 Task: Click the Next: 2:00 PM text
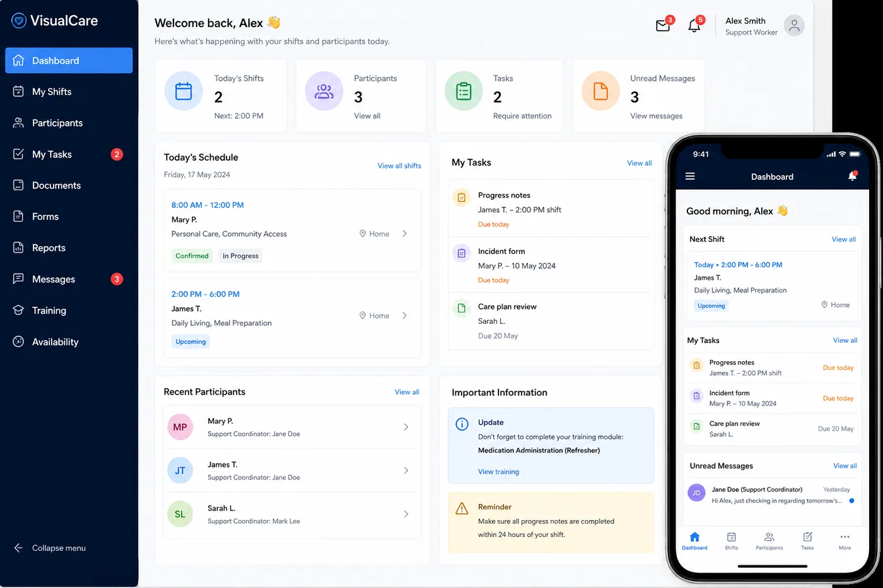(x=238, y=116)
